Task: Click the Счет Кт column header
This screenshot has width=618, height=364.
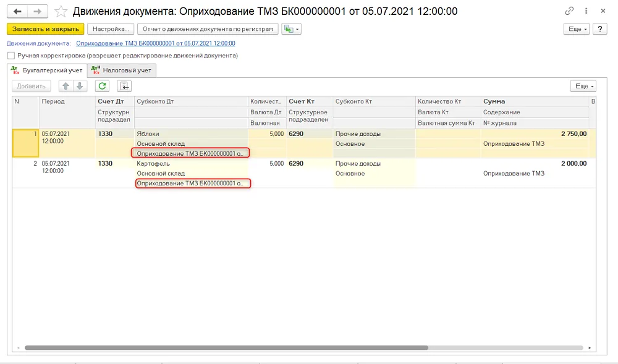Action: [310, 101]
